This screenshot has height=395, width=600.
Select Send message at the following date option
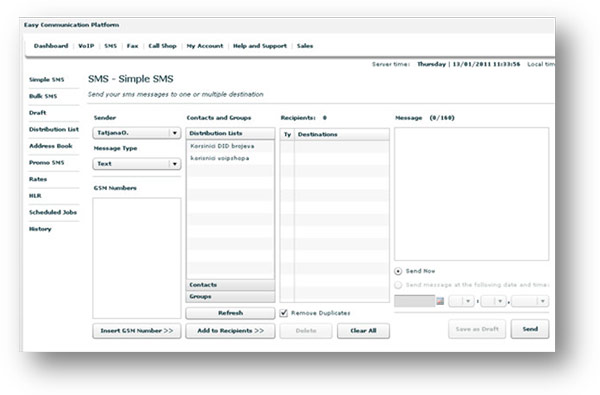coord(398,285)
